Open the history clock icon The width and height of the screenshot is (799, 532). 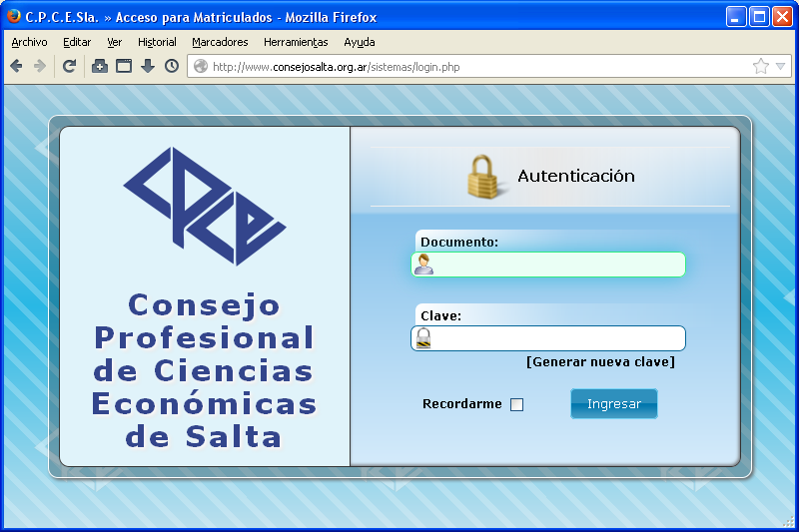(x=172, y=66)
